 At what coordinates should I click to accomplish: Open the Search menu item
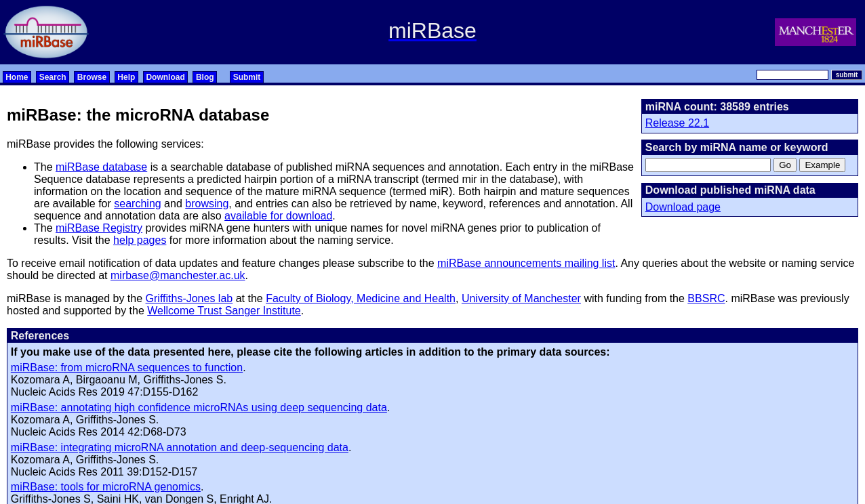[x=52, y=77]
